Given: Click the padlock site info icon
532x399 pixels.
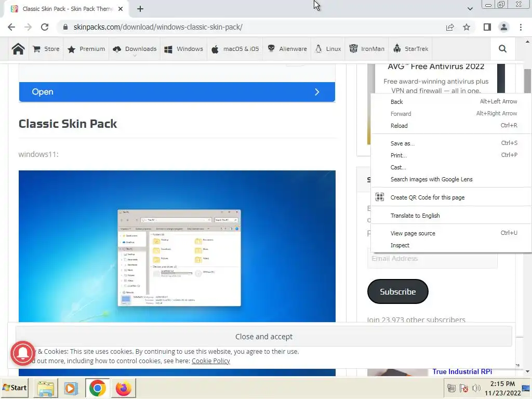Looking at the screenshot, I should coord(65,27).
